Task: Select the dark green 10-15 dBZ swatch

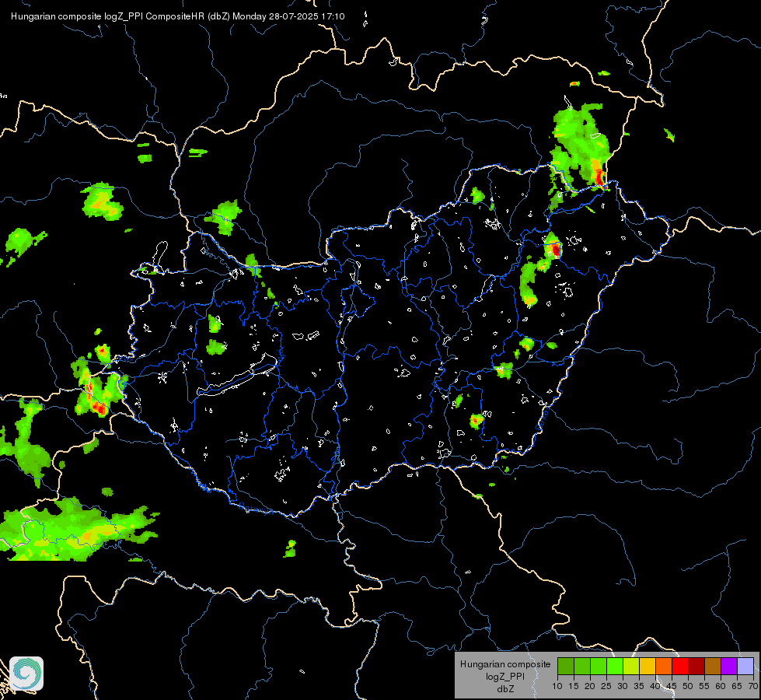Action: point(566,666)
